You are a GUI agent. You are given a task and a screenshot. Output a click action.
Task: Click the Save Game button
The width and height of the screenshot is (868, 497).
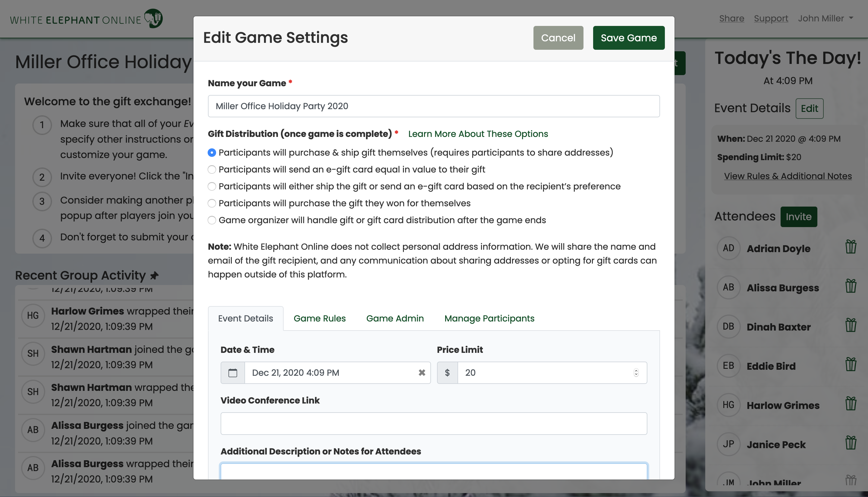coord(628,38)
